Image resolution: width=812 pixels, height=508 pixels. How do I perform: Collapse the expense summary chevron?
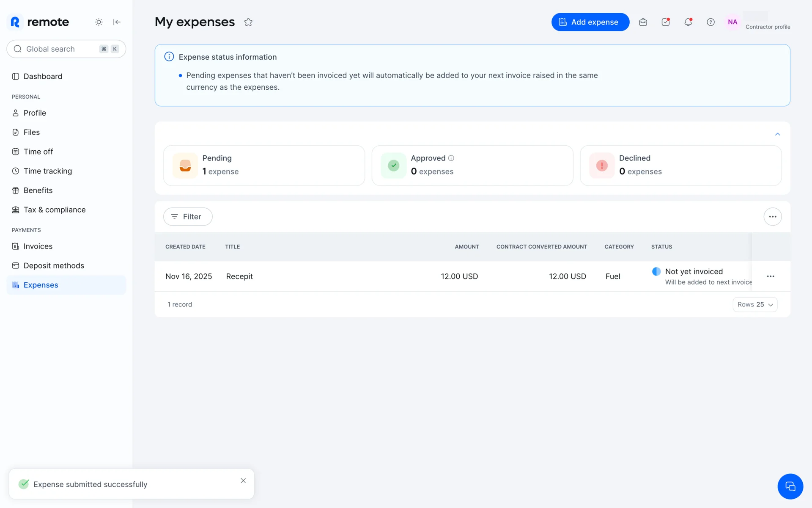point(777,134)
